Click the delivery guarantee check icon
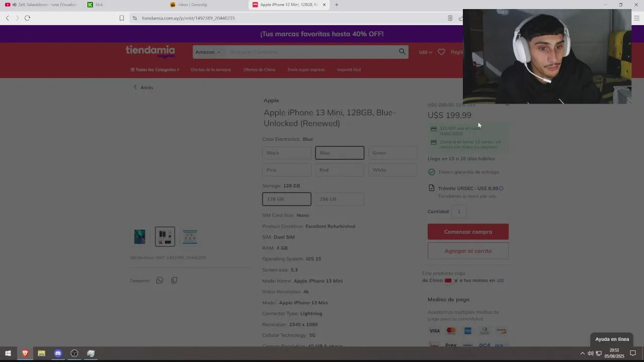This screenshot has width=644, height=362. 432,172
